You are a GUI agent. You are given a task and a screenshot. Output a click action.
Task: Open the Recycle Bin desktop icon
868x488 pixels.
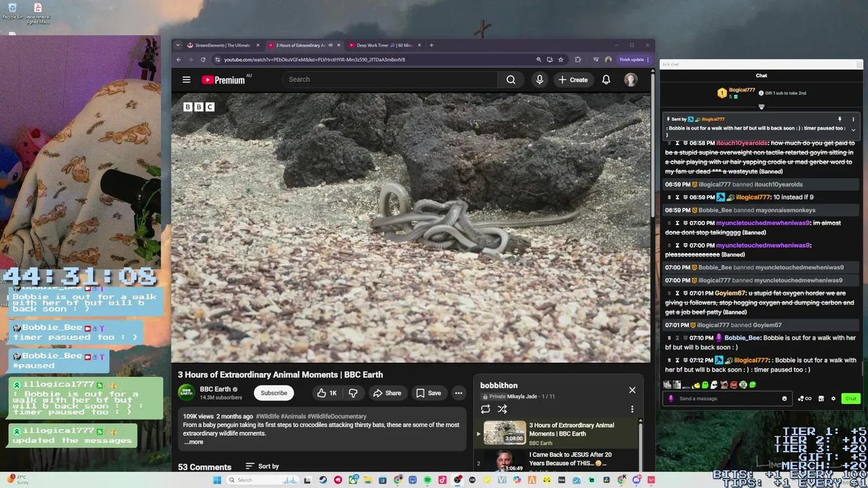pyautogui.click(x=12, y=11)
